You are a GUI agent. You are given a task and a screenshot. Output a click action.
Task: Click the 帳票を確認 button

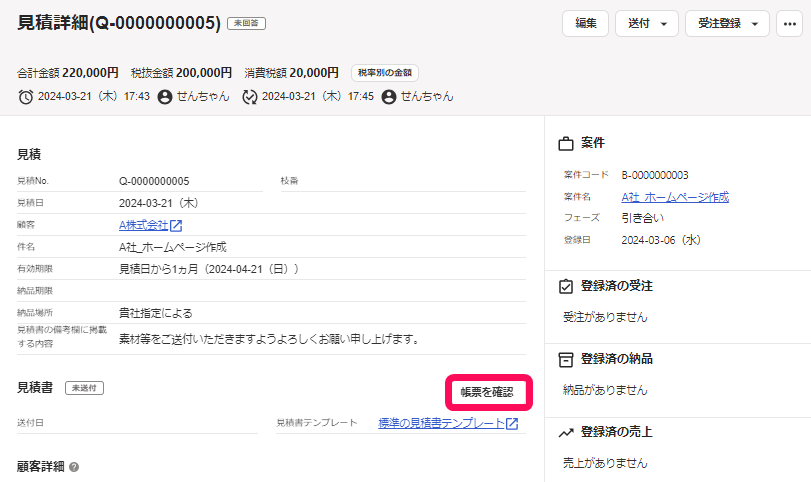point(487,392)
